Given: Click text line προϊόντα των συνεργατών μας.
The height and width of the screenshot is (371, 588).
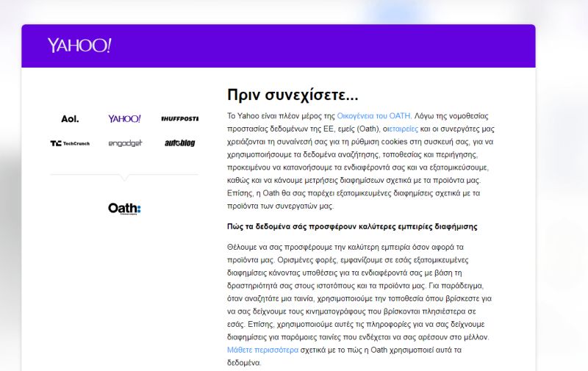Looking at the screenshot, I should [x=280, y=206].
